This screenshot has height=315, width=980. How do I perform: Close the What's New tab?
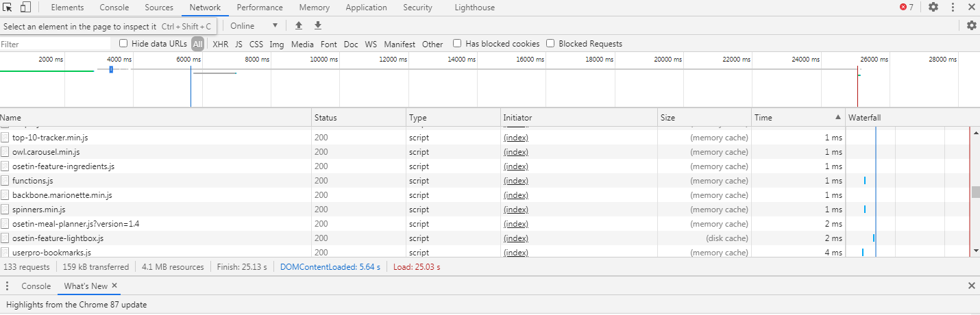pyautogui.click(x=114, y=286)
